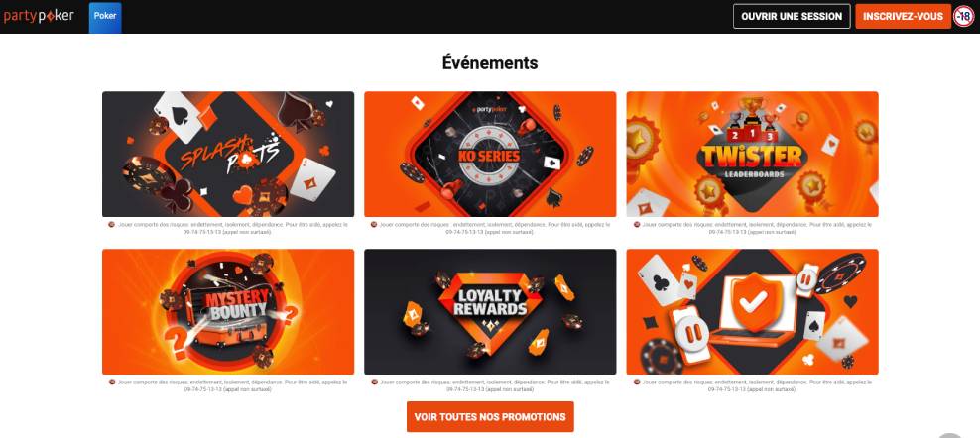The image size is (980, 438).
Task: Click the gray scroll-to-top circle button
Action: [x=950, y=435]
